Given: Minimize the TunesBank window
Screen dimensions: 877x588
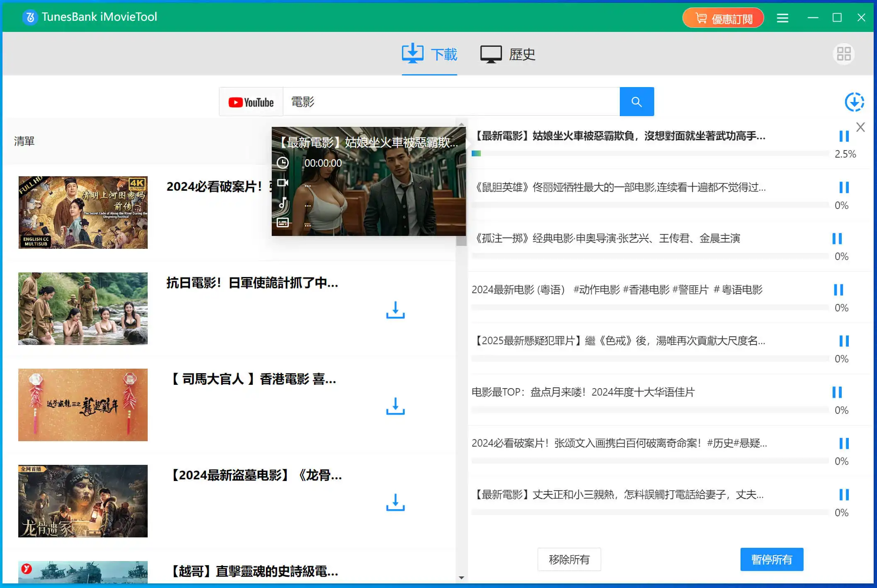Looking at the screenshot, I should point(813,18).
